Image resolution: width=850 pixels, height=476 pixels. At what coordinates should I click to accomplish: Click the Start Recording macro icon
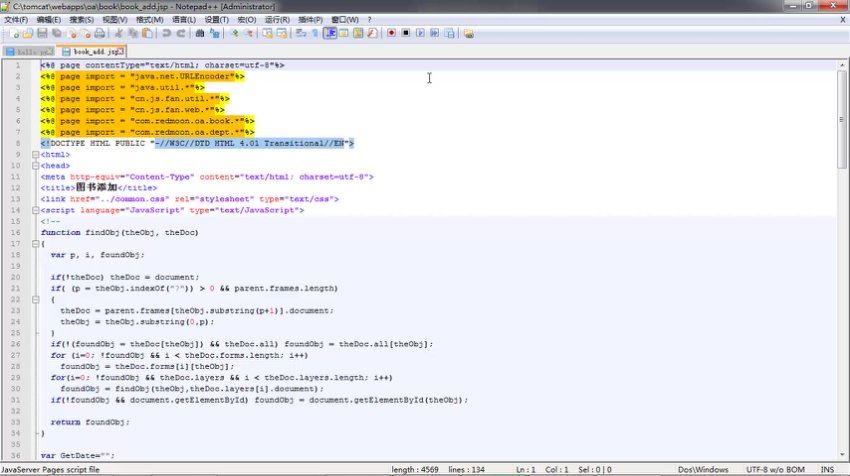[392, 33]
